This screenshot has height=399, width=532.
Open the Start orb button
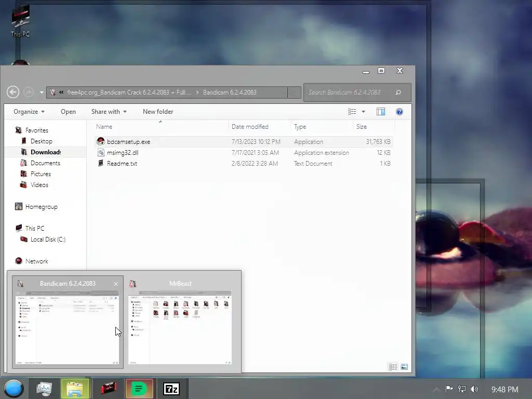14,389
